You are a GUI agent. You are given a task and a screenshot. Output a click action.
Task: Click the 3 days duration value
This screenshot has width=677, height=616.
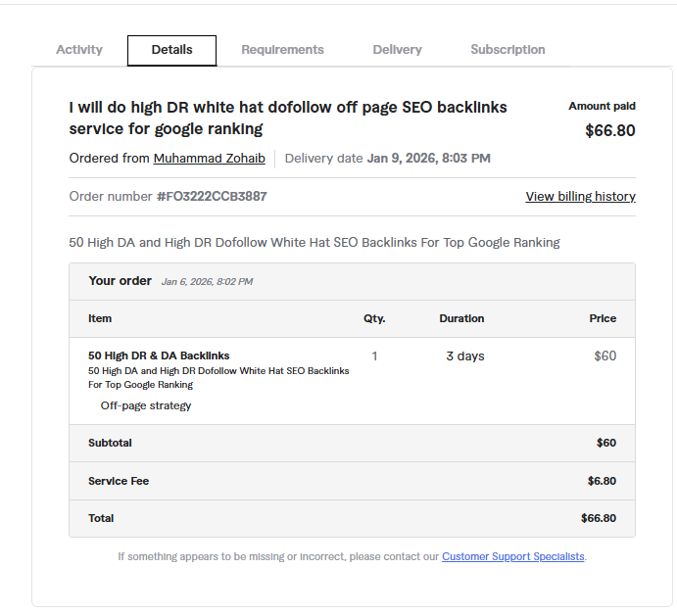coord(465,355)
